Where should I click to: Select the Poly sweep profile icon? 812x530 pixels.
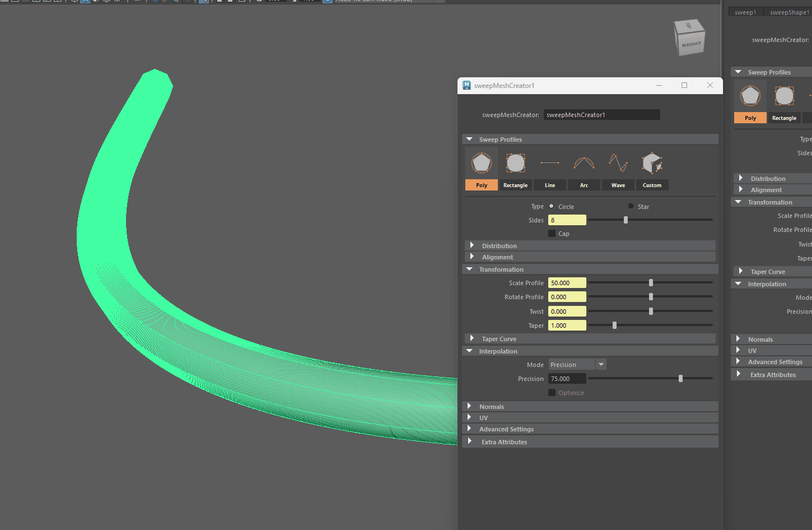click(482, 164)
